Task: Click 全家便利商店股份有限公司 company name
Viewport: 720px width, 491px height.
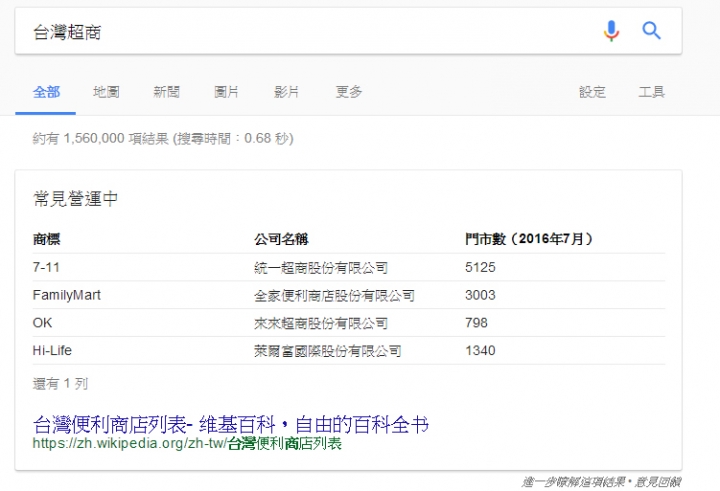Action: (334, 296)
